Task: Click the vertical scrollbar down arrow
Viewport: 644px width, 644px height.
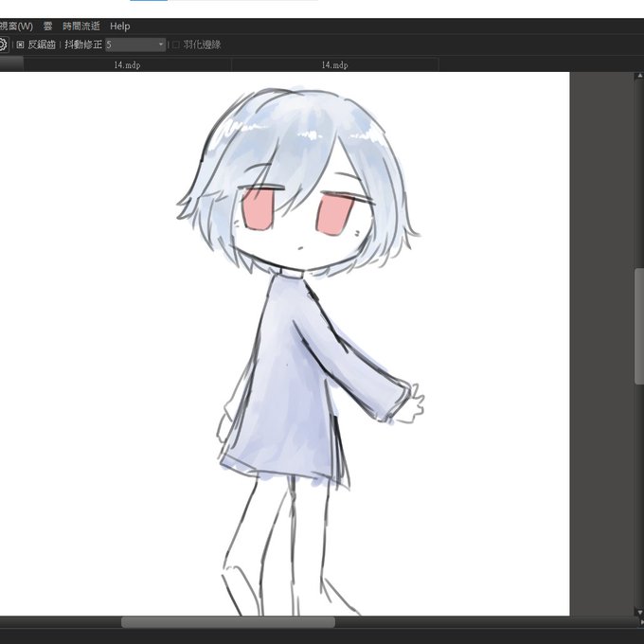Action: (x=639, y=612)
